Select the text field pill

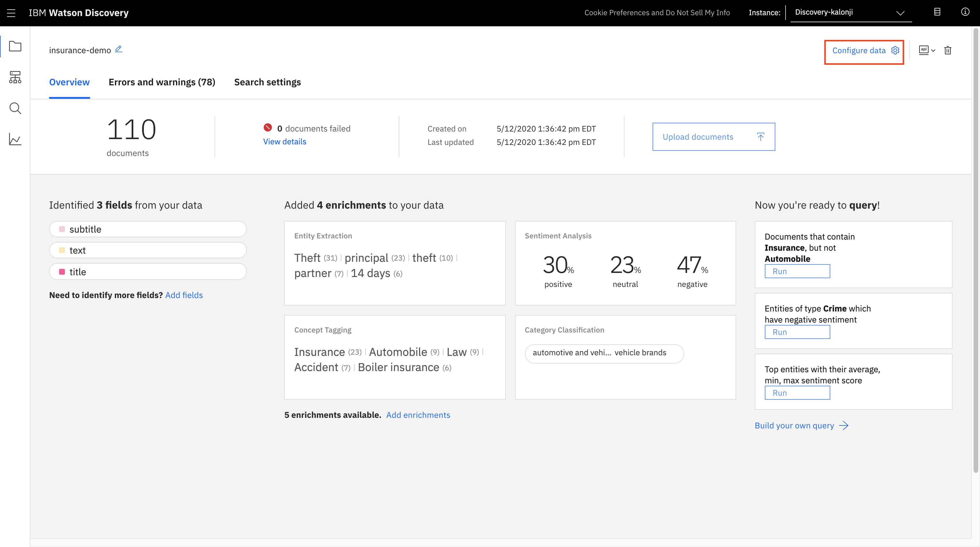[148, 250]
